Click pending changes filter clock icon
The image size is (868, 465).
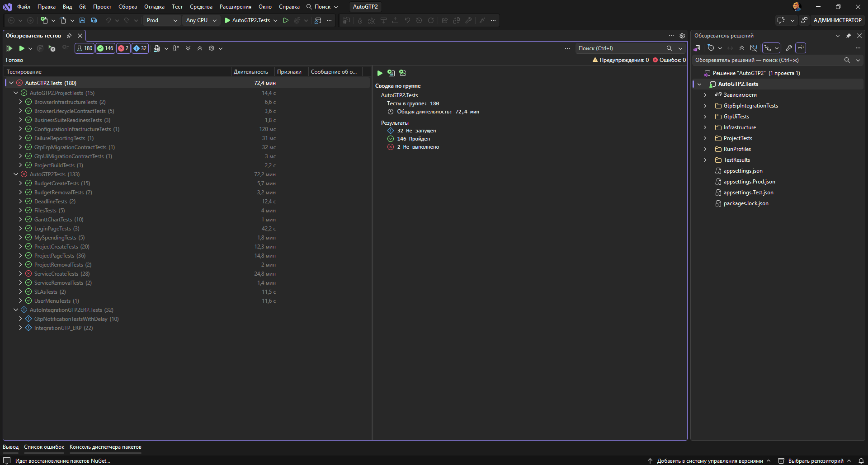click(711, 48)
